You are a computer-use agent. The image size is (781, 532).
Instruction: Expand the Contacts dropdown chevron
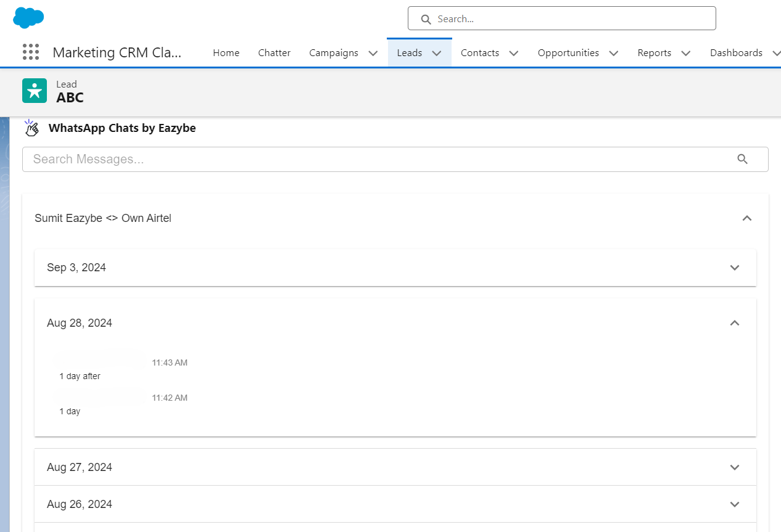tap(514, 53)
